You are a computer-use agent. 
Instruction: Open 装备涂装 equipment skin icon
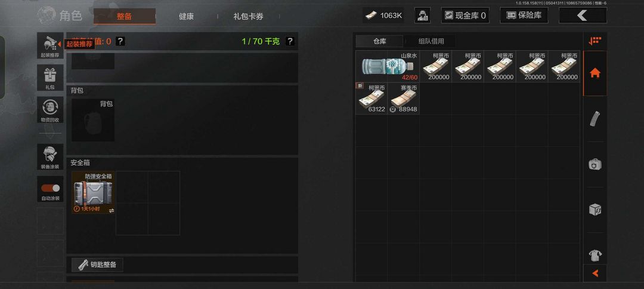[50, 156]
